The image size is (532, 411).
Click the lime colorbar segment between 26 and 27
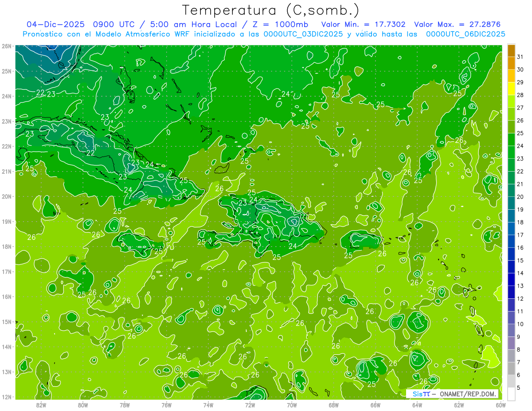point(511,114)
